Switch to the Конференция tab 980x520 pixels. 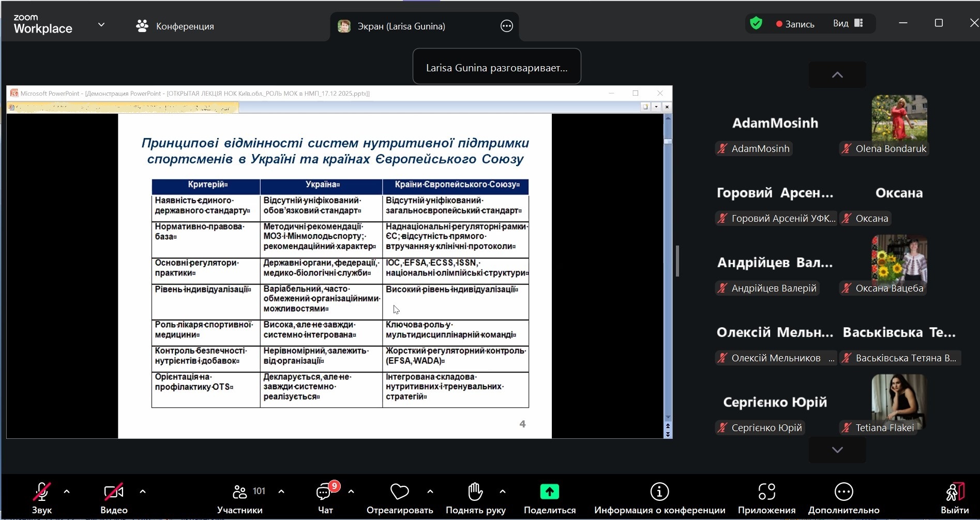pyautogui.click(x=175, y=26)
